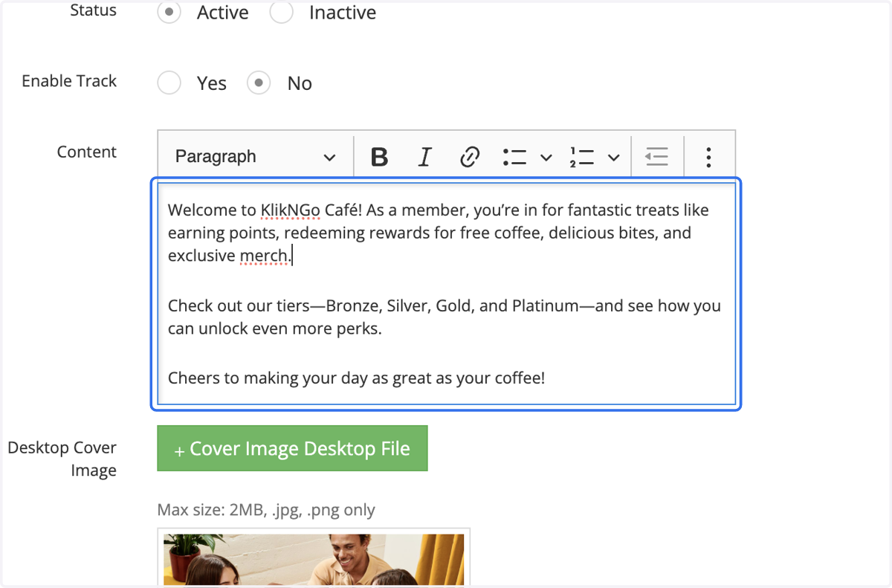892x588 pixels.
Task: Click the underlined word 'merch' in the editor
Action: pyautogui.click(x=263, y=256)
